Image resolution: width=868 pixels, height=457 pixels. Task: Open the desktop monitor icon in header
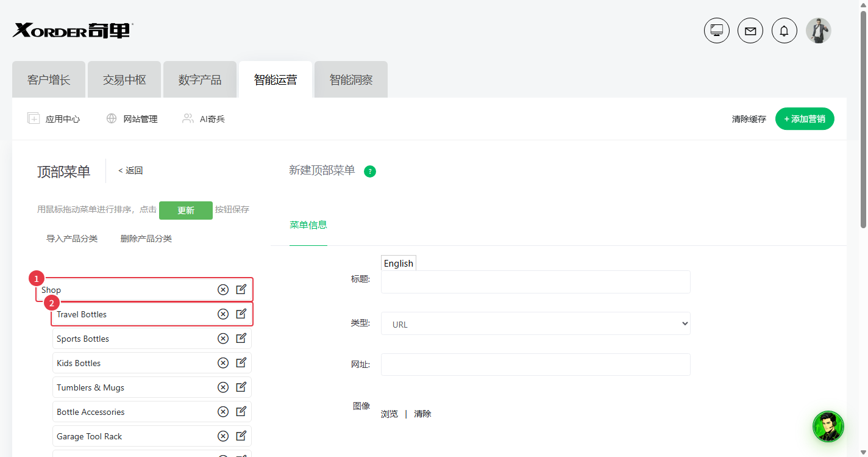(x=717, y=31)
